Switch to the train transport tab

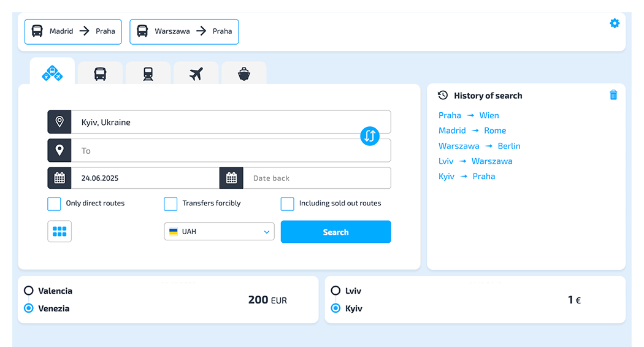tap(148, 74)
